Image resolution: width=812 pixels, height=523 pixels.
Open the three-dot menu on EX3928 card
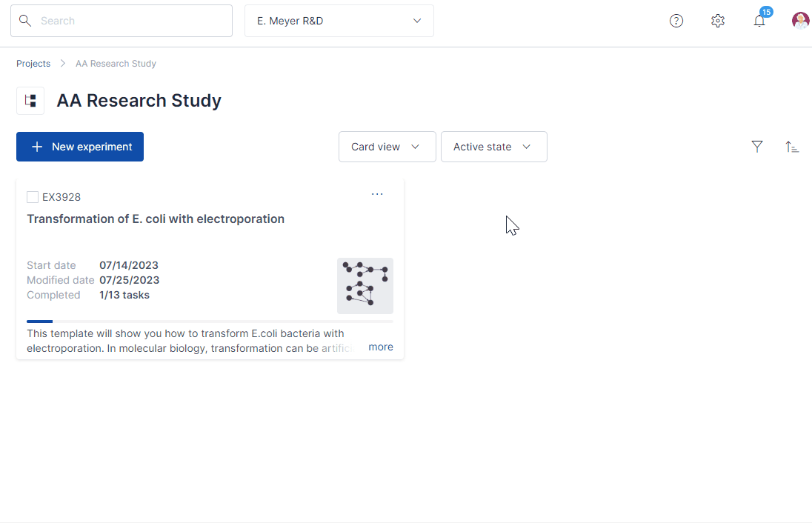pos(377,194)
